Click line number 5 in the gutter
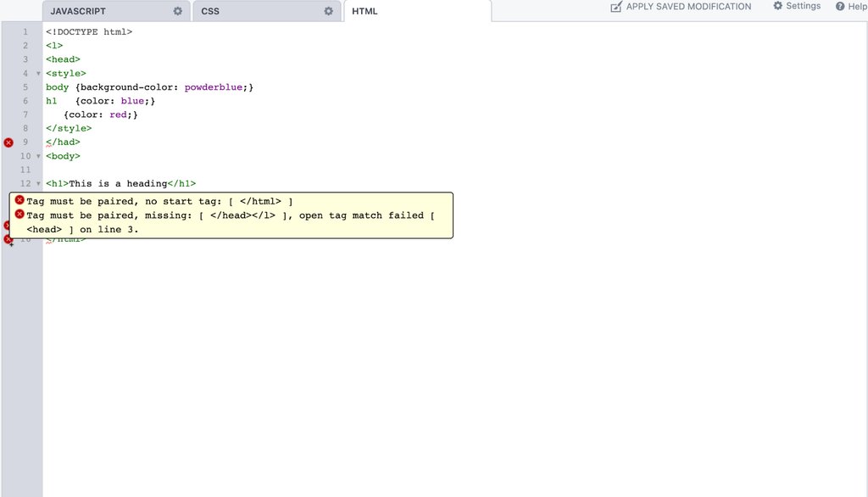Screen dimensions: 868x497 [25, 87]
